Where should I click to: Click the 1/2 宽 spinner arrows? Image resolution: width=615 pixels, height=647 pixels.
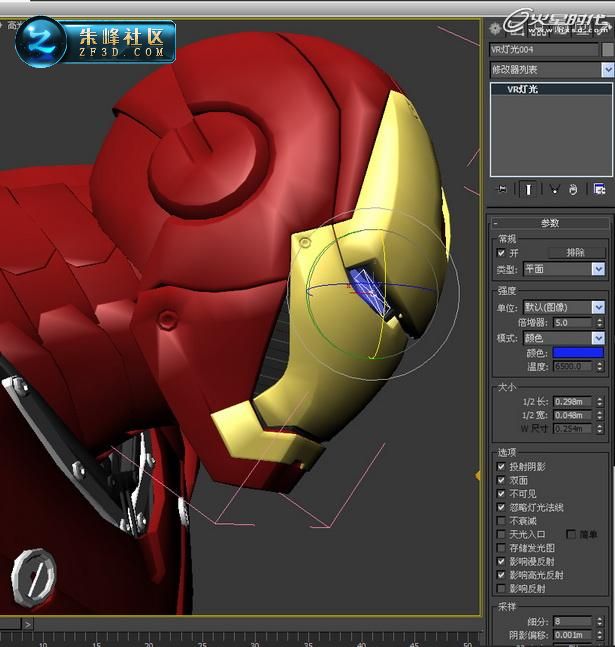click(600, 415)
